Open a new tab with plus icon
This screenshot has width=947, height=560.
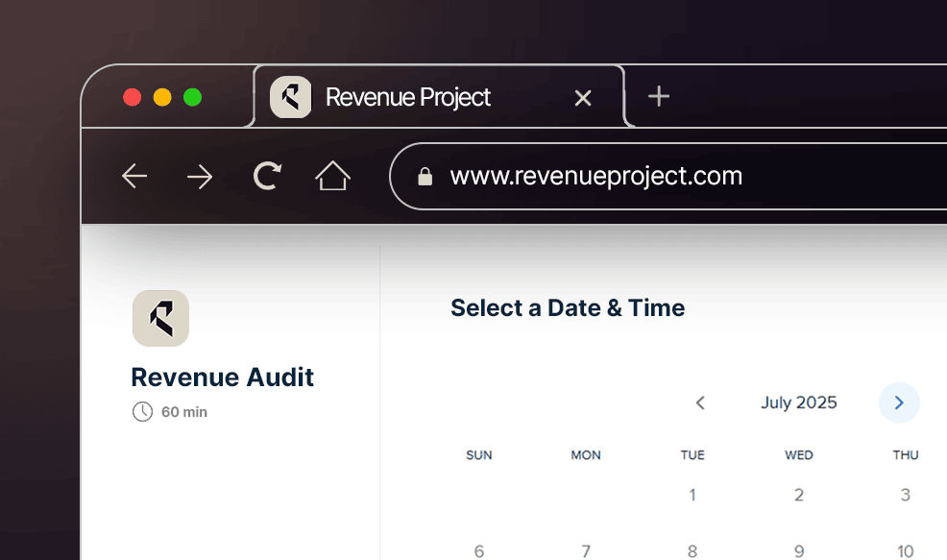[658, 96]
